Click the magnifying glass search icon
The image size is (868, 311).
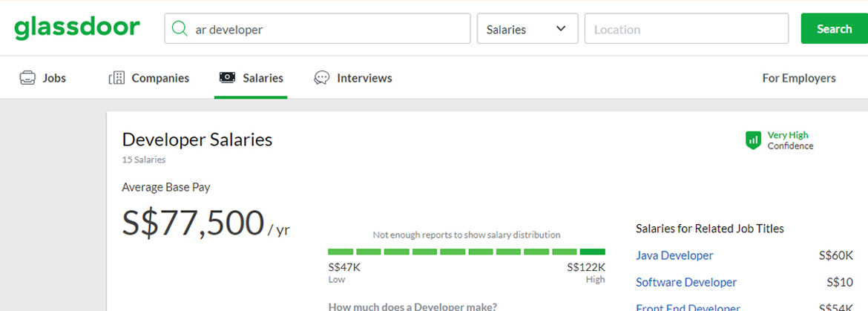pyautogui.click(x=179, y=29)
